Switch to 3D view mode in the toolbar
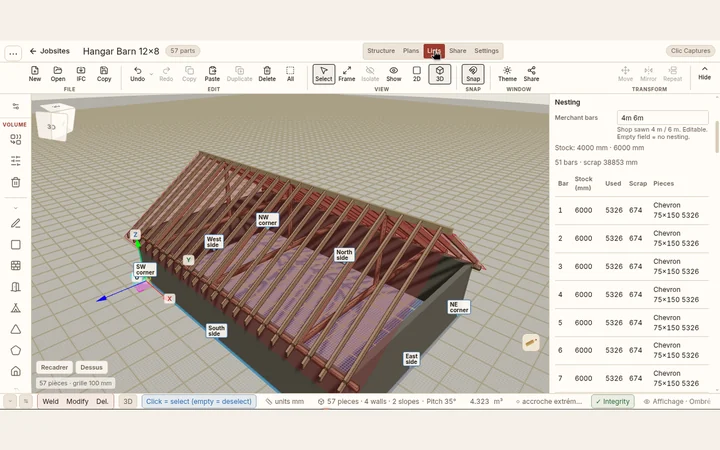This screenshot has height=450, width=720. click(439, 74)
